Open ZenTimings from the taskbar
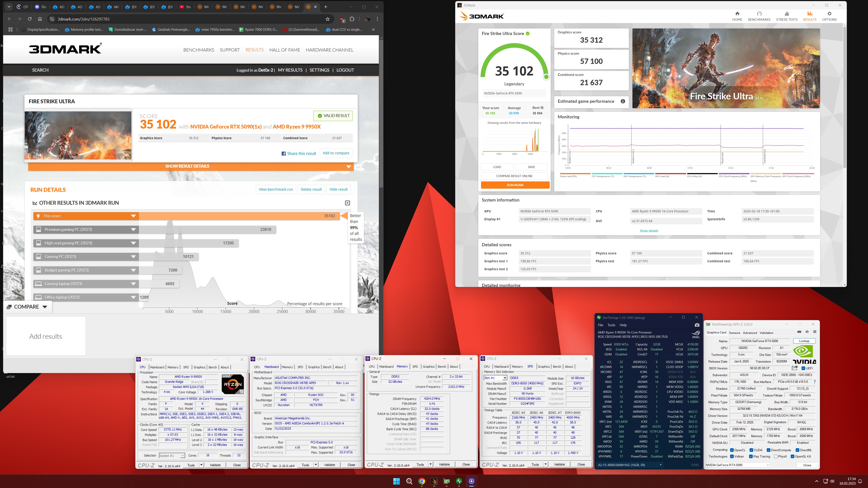Image resolution: width=868 pixels, height=488 pixels. [459, 481]
